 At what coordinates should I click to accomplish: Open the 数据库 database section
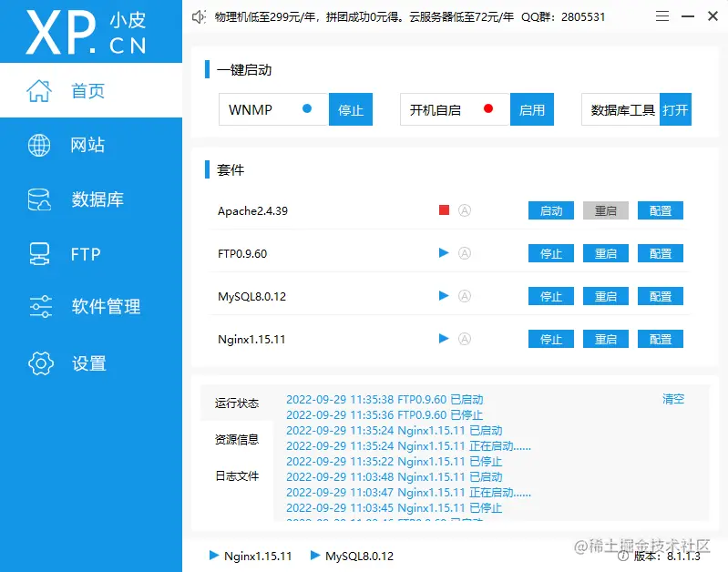(91, 199)
